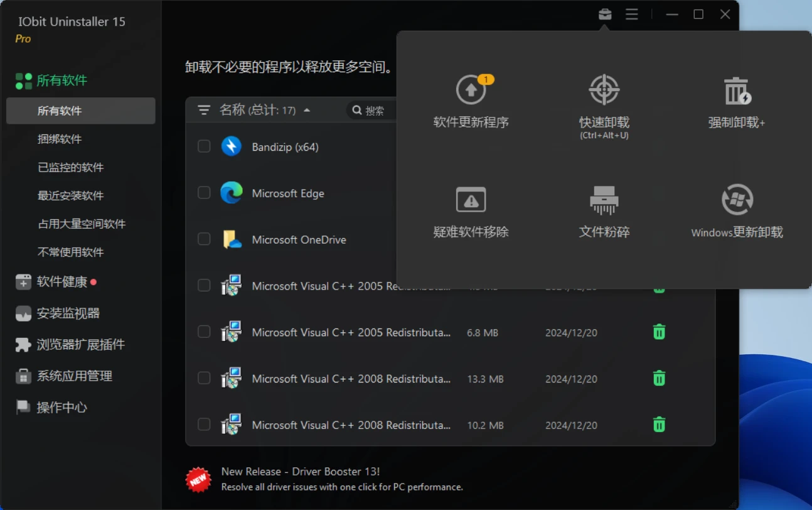The width and height of the screenshot is (812, 510).
Task: Click the Bandizip (x64) app icon
Action: coord(232,146)
